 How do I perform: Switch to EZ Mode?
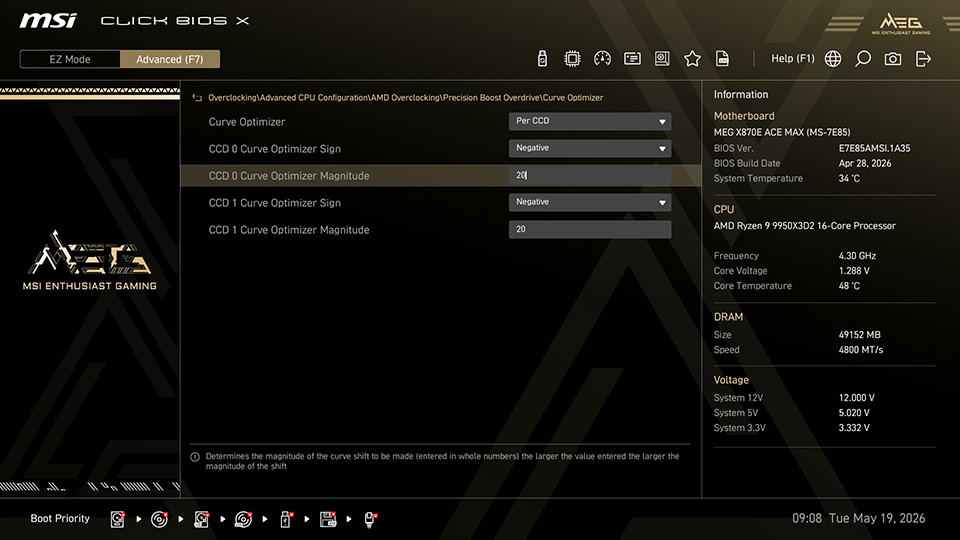click(70, 59)
